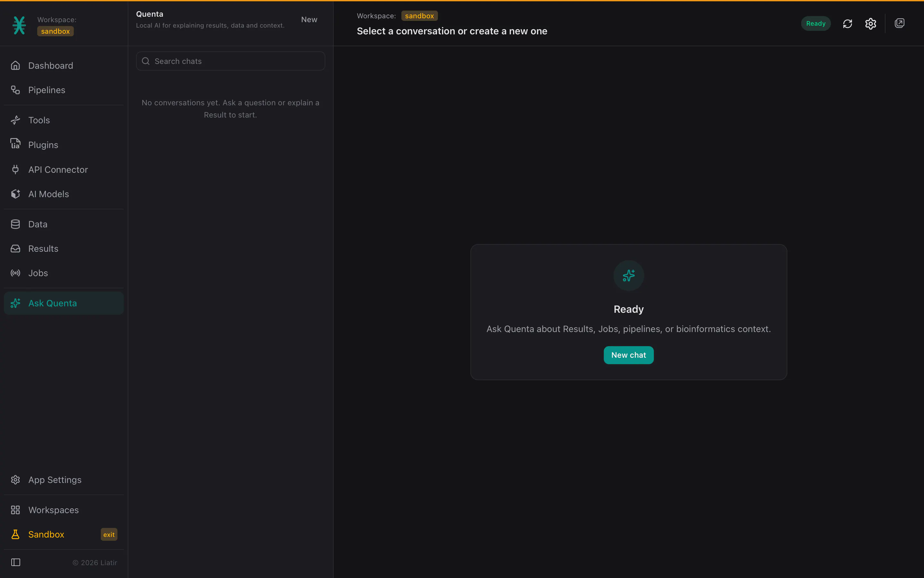Viewport: 924px width, 578px height.
Task: Open Pipelines from the sidebar
Action: tap(64, 90)
